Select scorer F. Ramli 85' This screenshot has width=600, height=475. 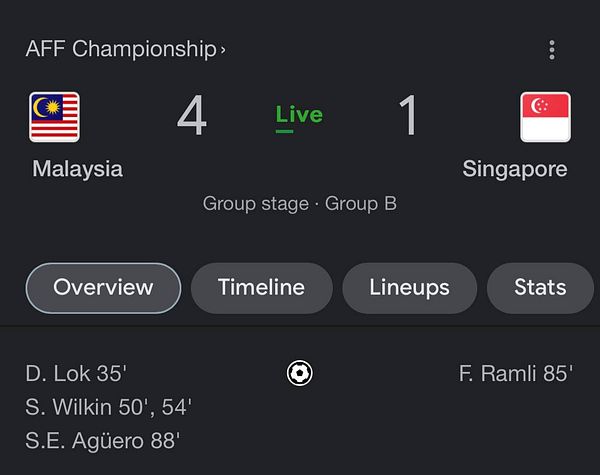tap(515, 374)
